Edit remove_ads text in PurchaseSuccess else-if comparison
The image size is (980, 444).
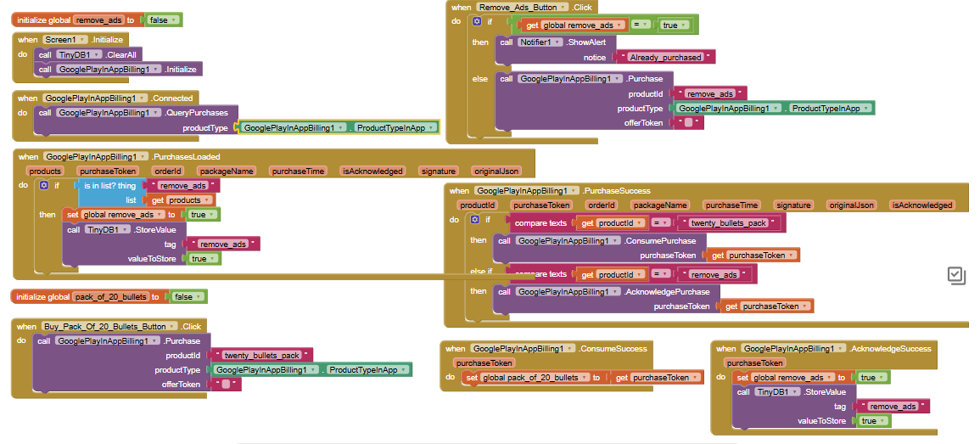click(x=715, y=274)
